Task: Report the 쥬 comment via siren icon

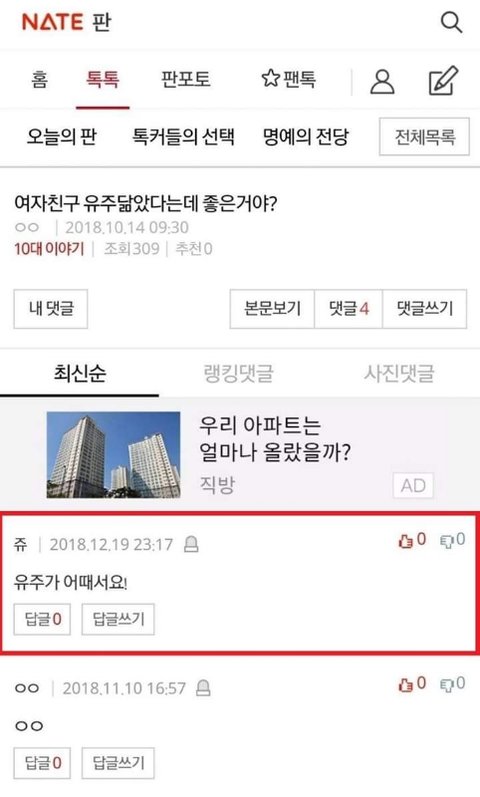Action: 191,544
